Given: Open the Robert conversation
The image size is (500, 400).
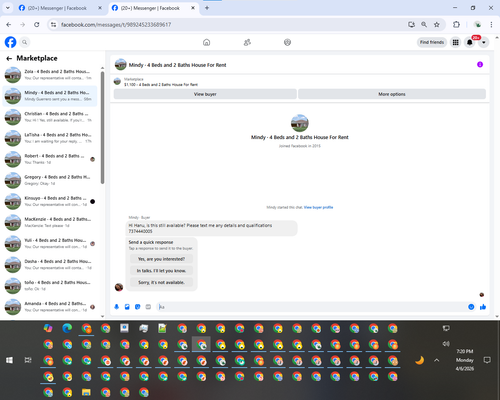Looking at the screenshot, I should point(50,159).
